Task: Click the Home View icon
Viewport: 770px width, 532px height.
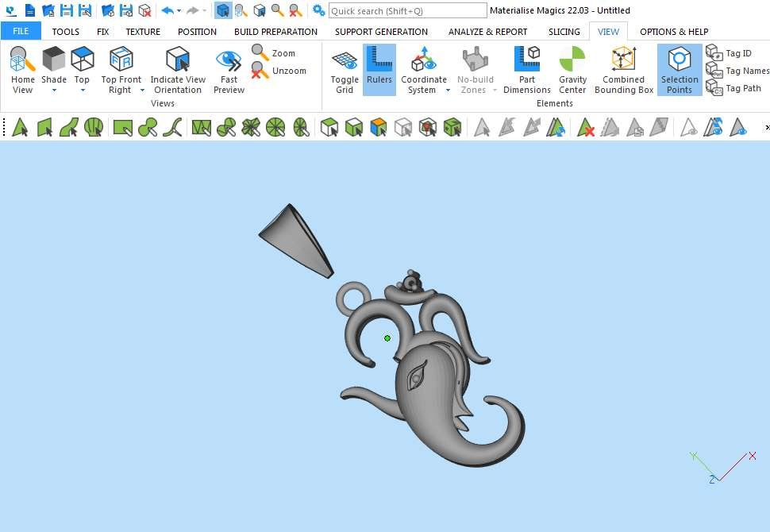Action: tap(22, 60)
